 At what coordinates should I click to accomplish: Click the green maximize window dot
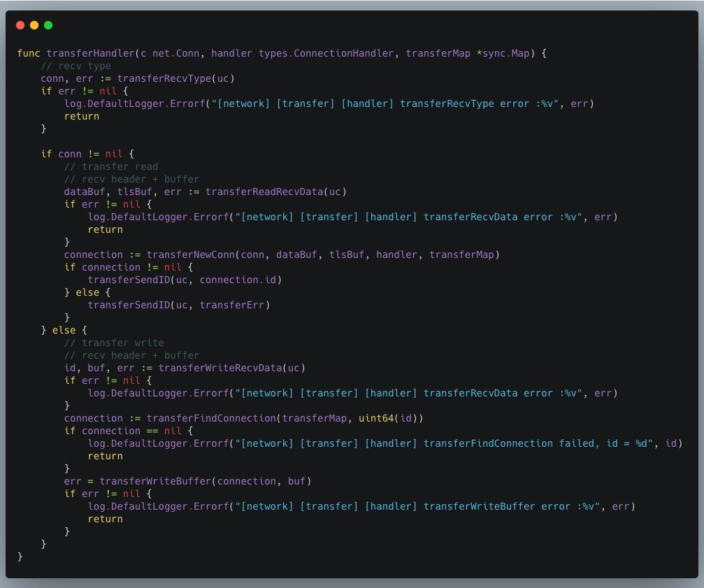pyautogui.click(x=48, y=25)
